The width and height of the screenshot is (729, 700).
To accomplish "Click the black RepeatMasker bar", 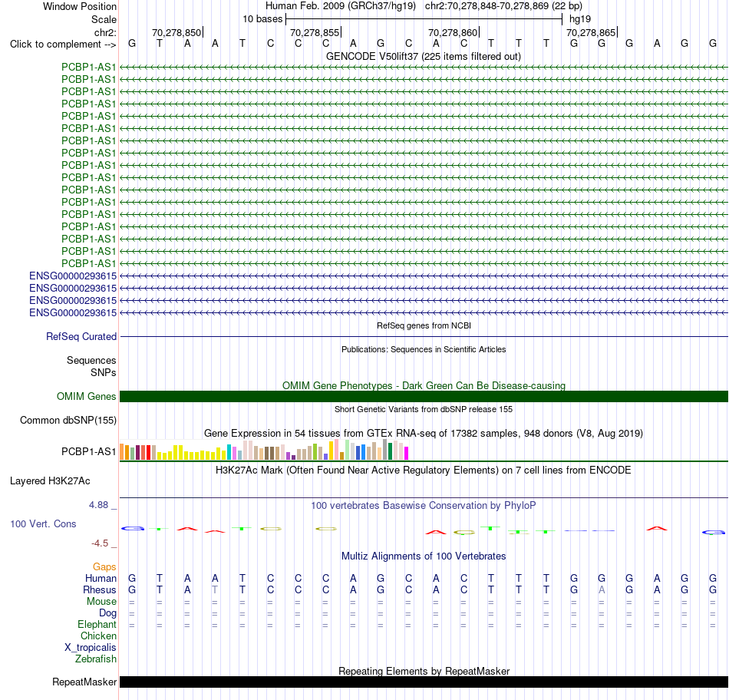I will click(x=424, y=682).
